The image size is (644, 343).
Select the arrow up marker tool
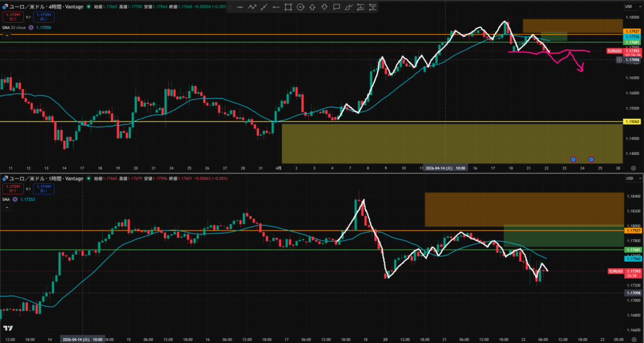(312, 8)
